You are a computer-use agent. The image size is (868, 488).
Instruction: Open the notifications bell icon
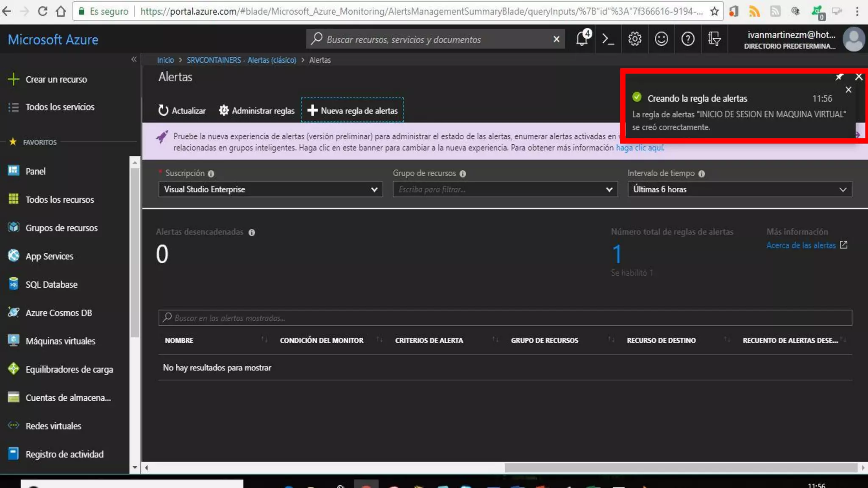point(582,39)
